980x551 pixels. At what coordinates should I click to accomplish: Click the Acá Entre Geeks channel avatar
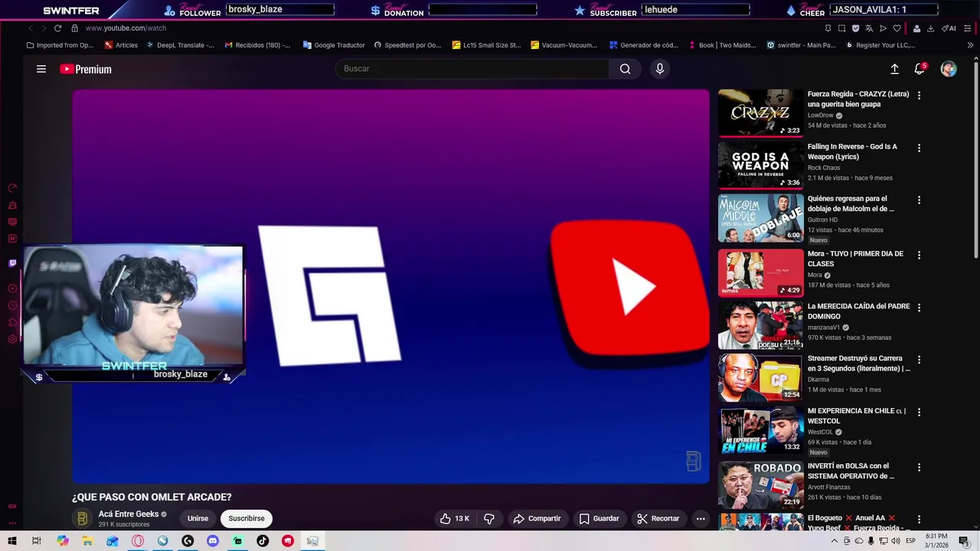coord(82,518)
